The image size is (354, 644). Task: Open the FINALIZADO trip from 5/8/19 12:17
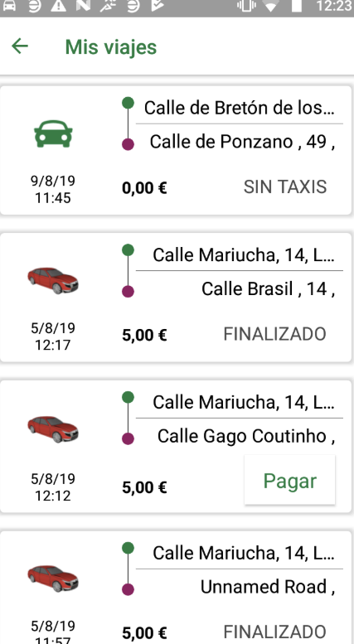pos(176,298)
